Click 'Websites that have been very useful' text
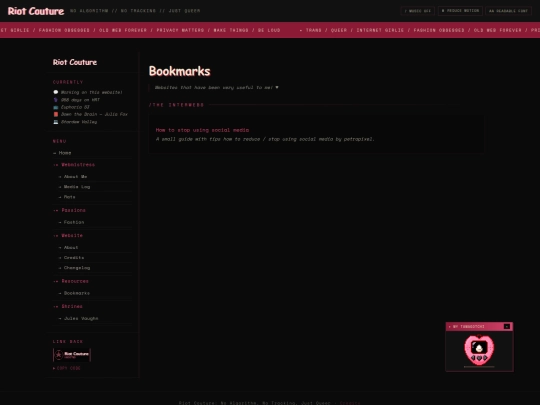The image size is (540, 405). (x=216, y=87)
